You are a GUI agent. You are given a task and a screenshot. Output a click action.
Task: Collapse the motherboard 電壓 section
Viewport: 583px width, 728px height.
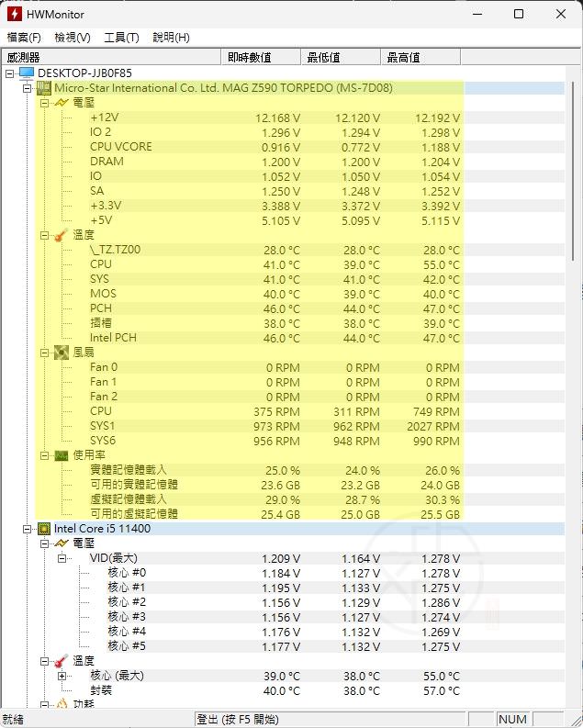tap(45, 103)
